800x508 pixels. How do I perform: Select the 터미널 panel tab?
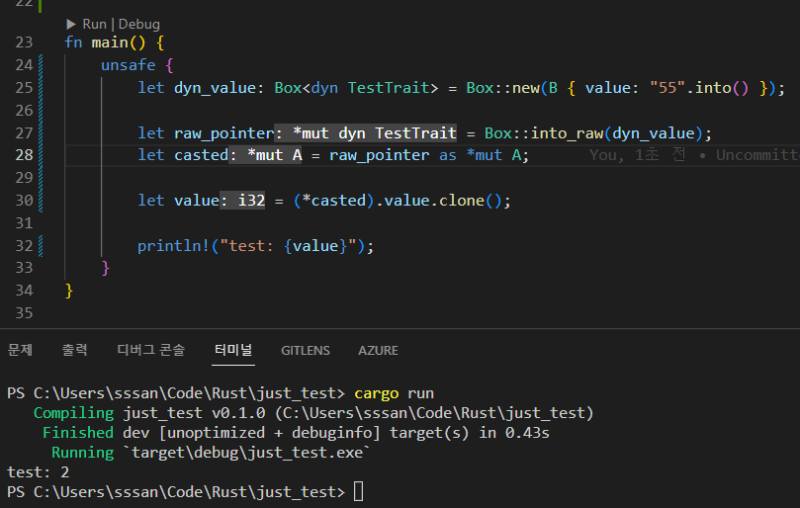233,350
